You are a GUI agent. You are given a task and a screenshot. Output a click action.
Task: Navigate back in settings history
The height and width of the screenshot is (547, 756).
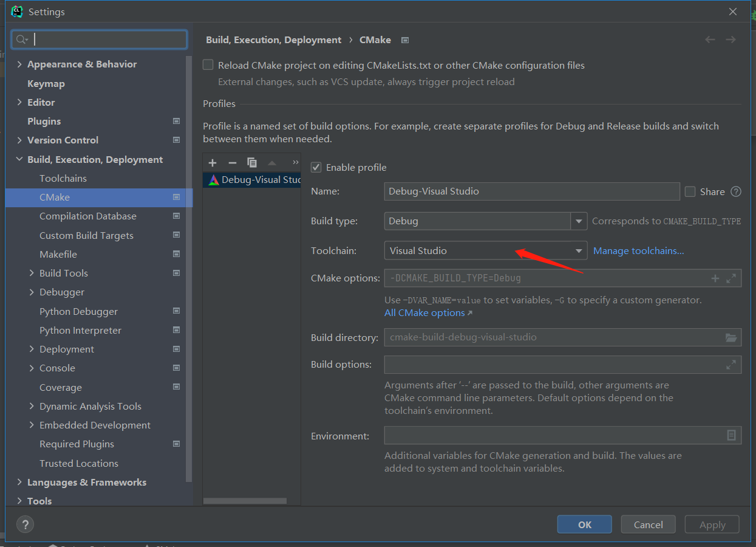click(710, 40)
